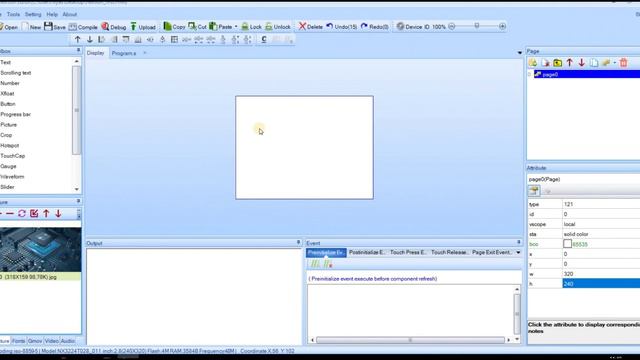This screenshot has height=360, width=640.
Task: Zoom in using the plus icon
Action: coord(502,26)
